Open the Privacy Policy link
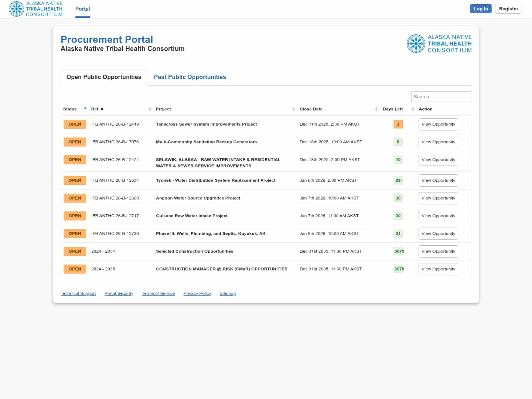This screenshot has height=399, width=532. (x=197, y=293)
